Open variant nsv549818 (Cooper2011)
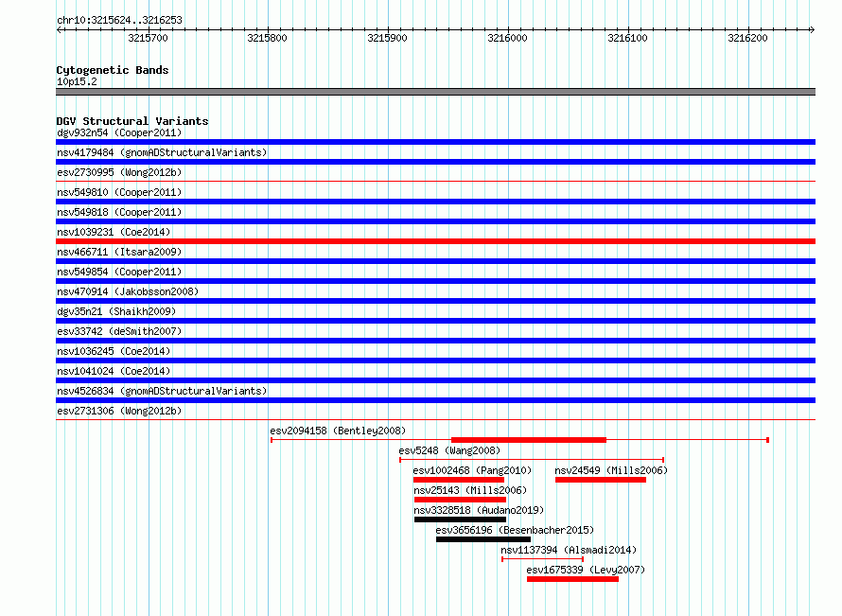The height and width of the screenshot is (616, 842). [x=119, y=212]
